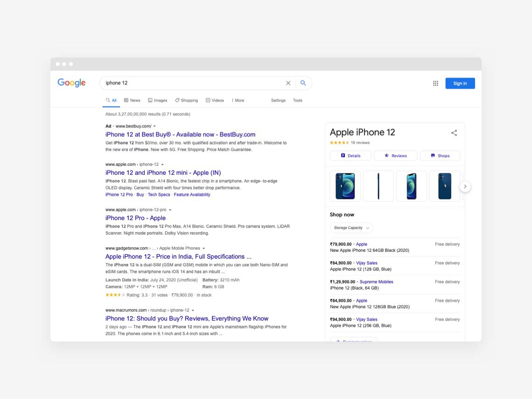
Task: Open the More search options menu
Action: (238, 100)
